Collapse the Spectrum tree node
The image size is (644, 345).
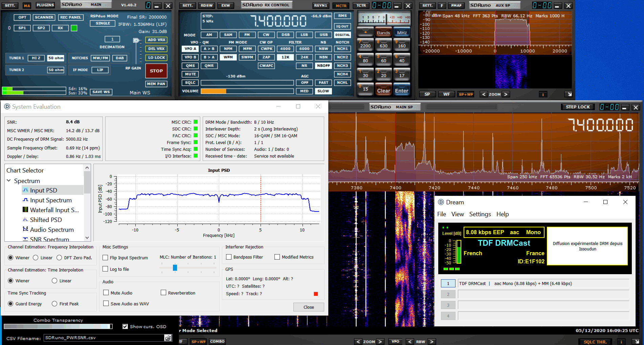9,181
